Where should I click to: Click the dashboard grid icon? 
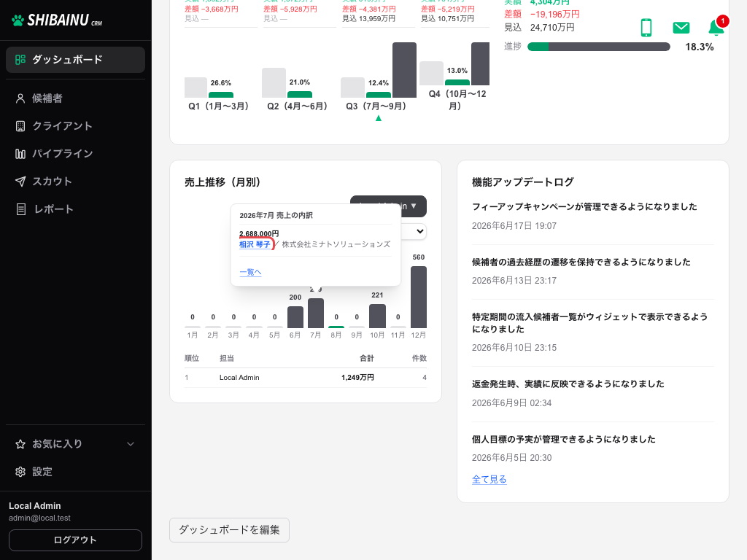pyautogui.click(x=20, y=60)
